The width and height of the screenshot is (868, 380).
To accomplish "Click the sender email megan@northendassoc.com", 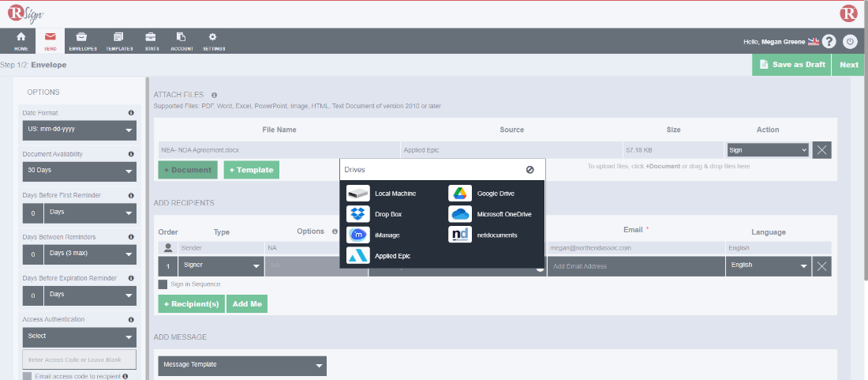I will click(590, 248).
